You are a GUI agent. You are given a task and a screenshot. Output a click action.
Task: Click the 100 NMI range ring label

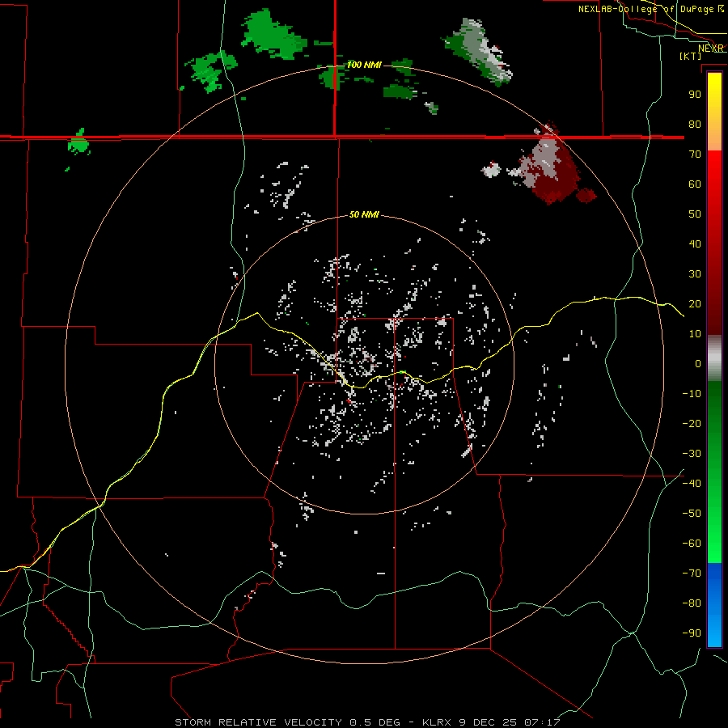pyautogui.click(x=365, y=65)
